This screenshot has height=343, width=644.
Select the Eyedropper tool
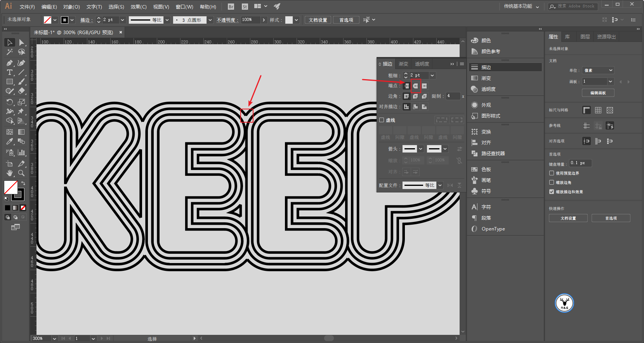pyautogui.click(x=10, y=142)
